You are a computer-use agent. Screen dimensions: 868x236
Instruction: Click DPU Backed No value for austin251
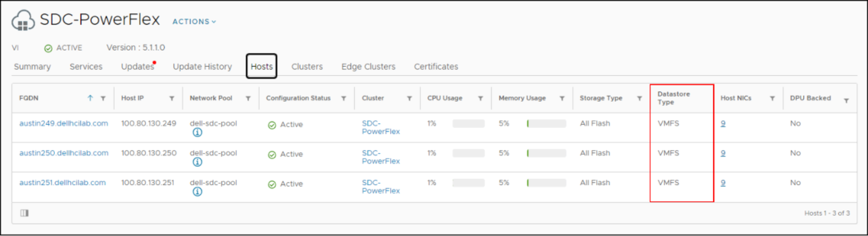coord(795,183)
